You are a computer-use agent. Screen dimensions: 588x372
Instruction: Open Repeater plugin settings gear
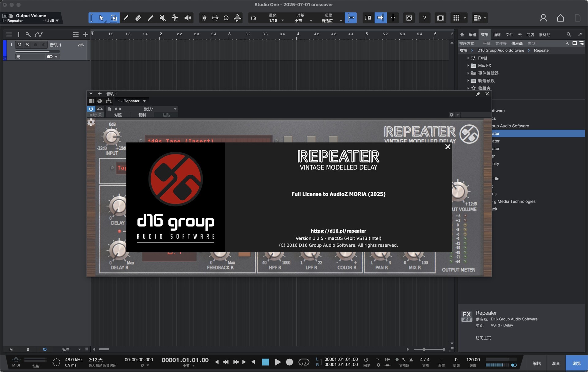(x=91, y=123)
